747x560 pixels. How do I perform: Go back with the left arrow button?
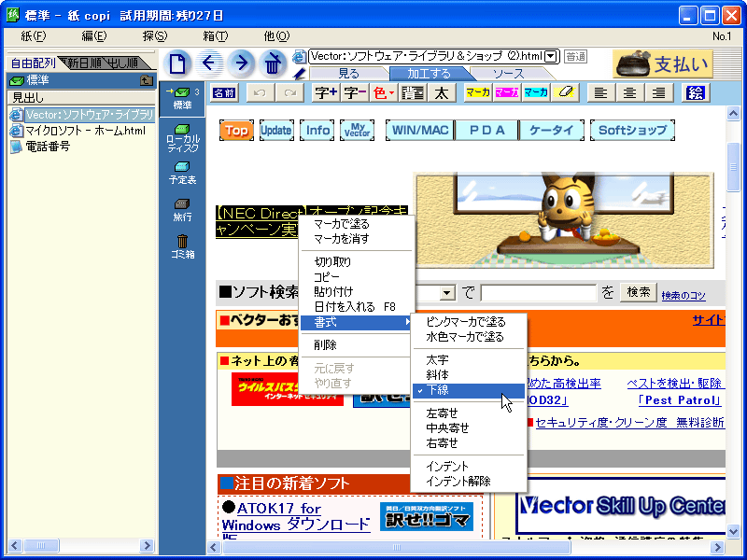209,63
